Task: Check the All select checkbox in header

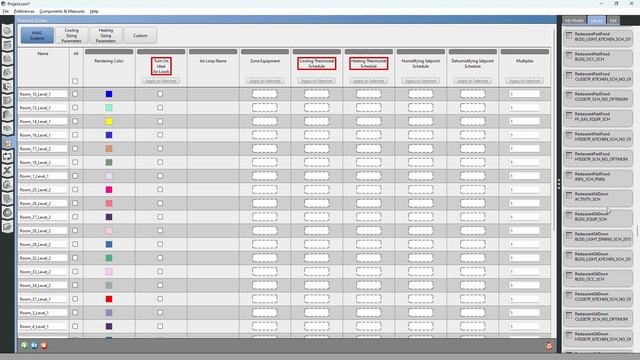Action: tap(75, 81)
